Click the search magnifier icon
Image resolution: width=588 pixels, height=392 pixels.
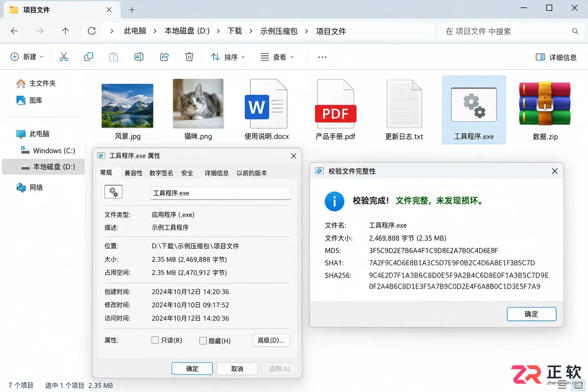click(575, 31)
